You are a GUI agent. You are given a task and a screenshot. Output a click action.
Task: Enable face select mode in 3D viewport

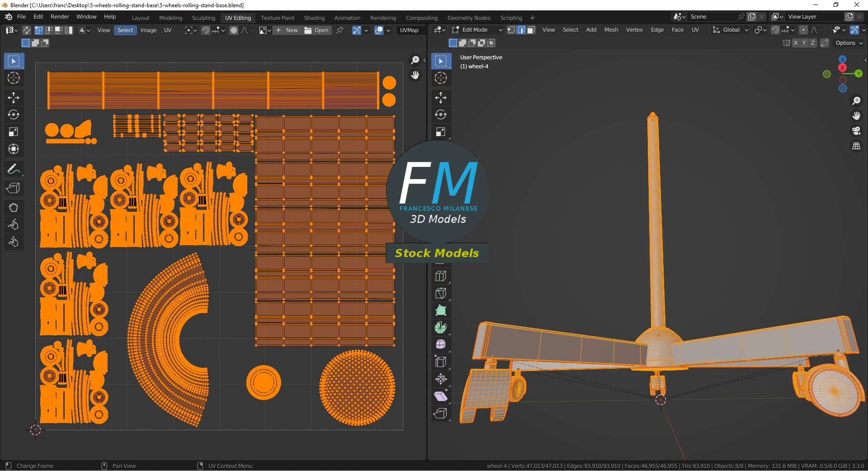(531, 30)
